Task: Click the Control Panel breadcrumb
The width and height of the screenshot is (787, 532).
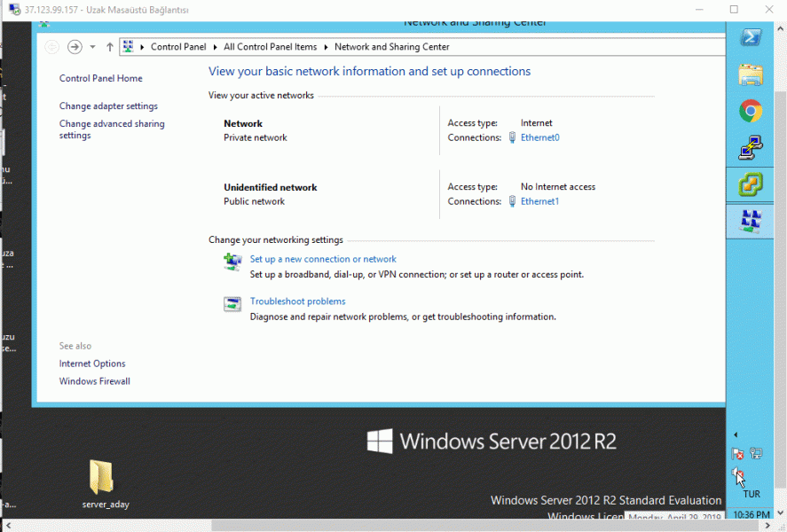Action: click(178, 47)
